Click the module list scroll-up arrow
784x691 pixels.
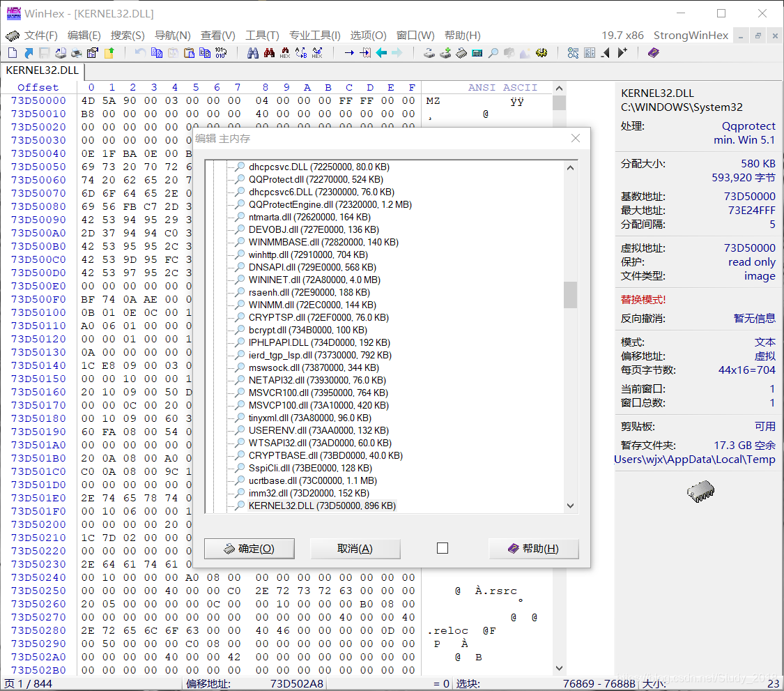tap(570, 167)
